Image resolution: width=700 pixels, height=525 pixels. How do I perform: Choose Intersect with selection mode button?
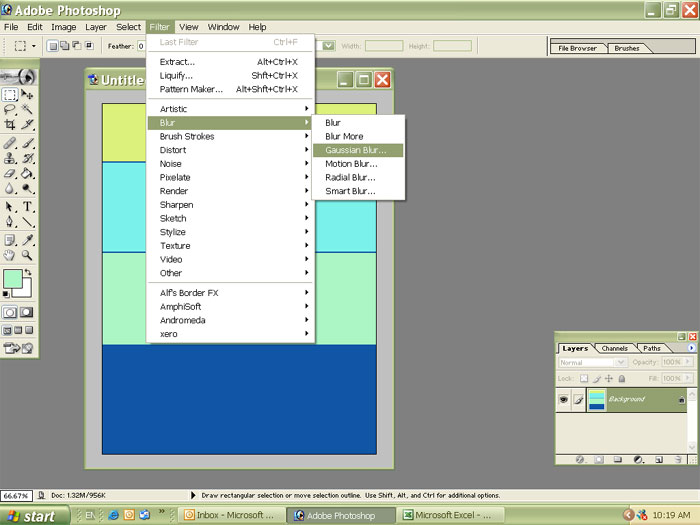[89, 46]
